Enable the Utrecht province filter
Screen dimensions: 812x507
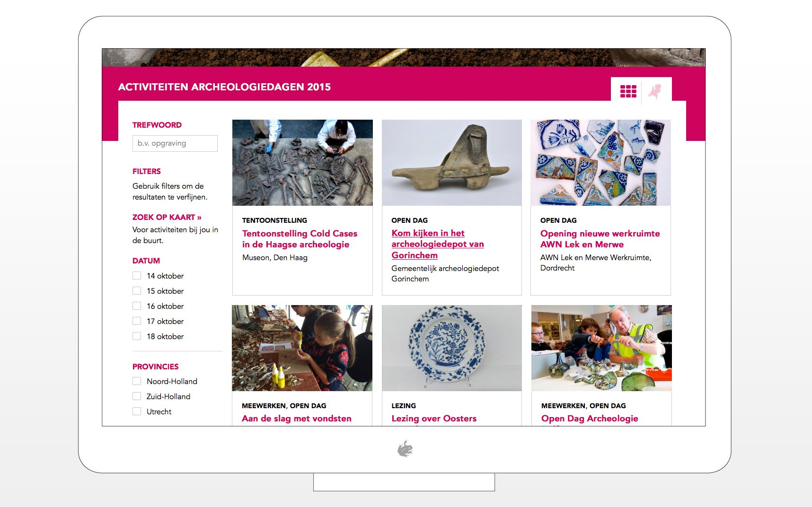pos(137,411)
